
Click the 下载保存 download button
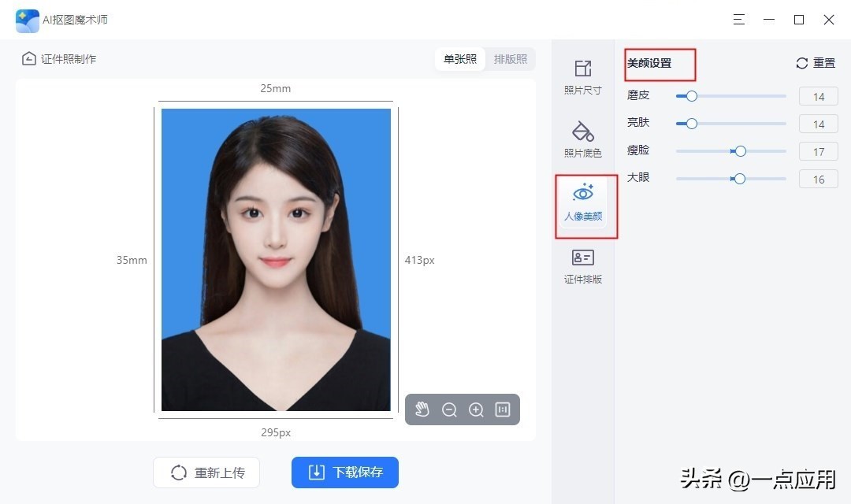(345, 472)
